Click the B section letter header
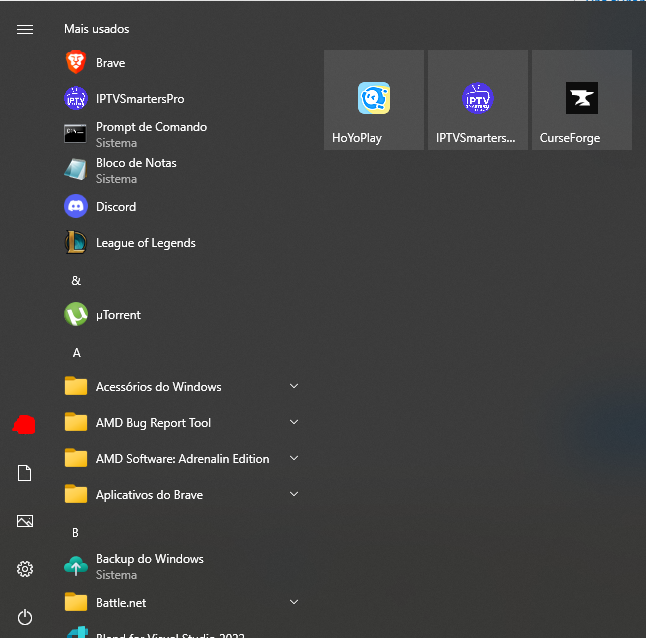This screenshot has height=638, width=646. [75, 533]
